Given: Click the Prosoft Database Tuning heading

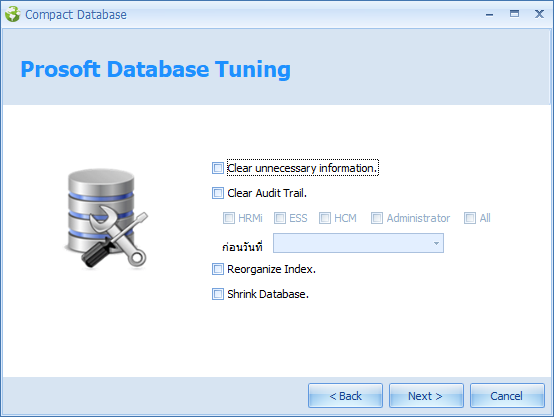Looking at the screenshot, I should click(x=155, y=69).
